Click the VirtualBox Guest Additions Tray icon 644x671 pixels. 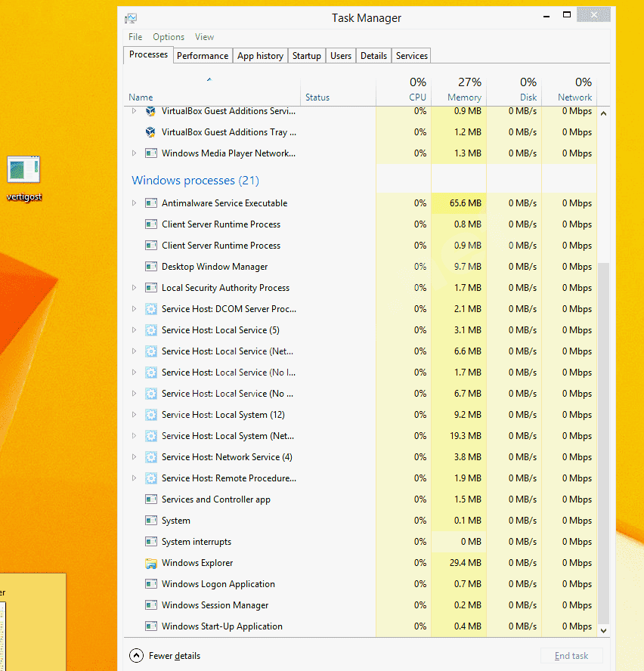point(150,132)
